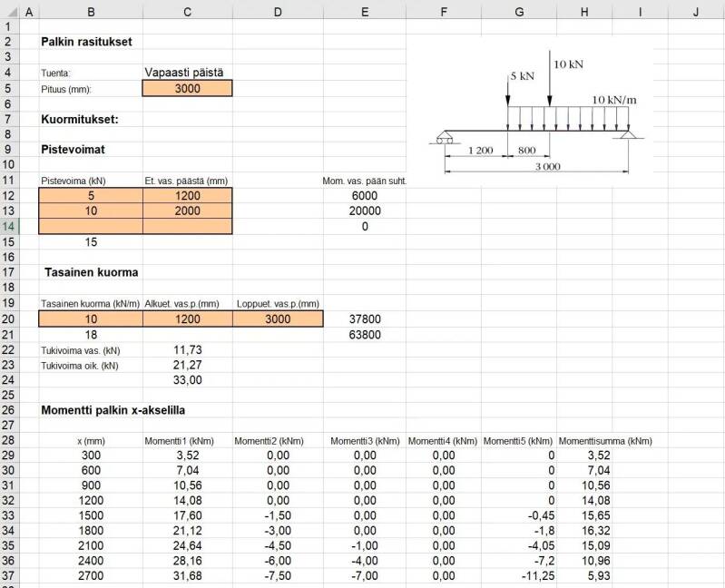This screenshot has width=725, height=588.
Task: Click the 'Kuormitukset:' heading
Action: coord(80,119)
